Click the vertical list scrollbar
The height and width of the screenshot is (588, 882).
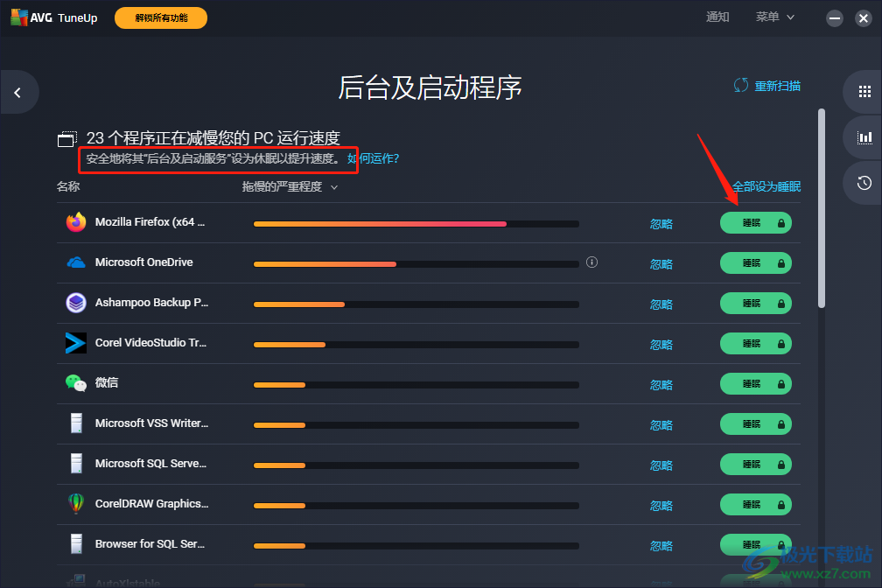click(822, 208)
